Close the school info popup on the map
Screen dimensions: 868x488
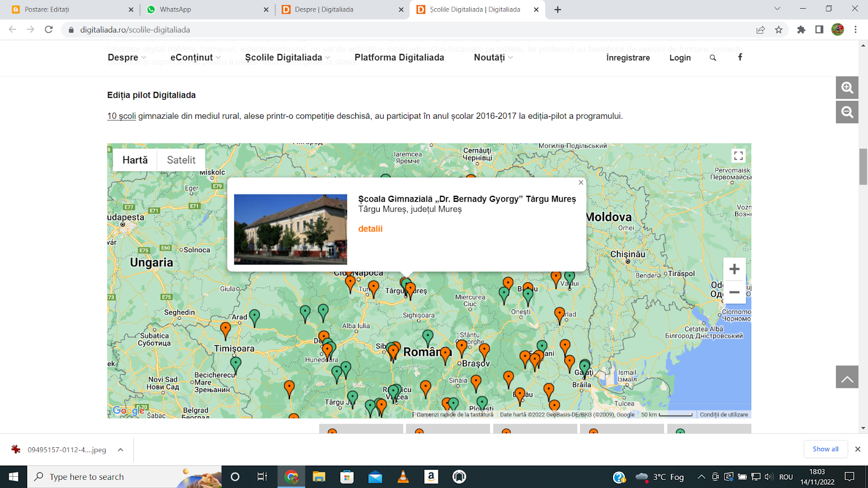pyautogui.click(x=581, y=183)
